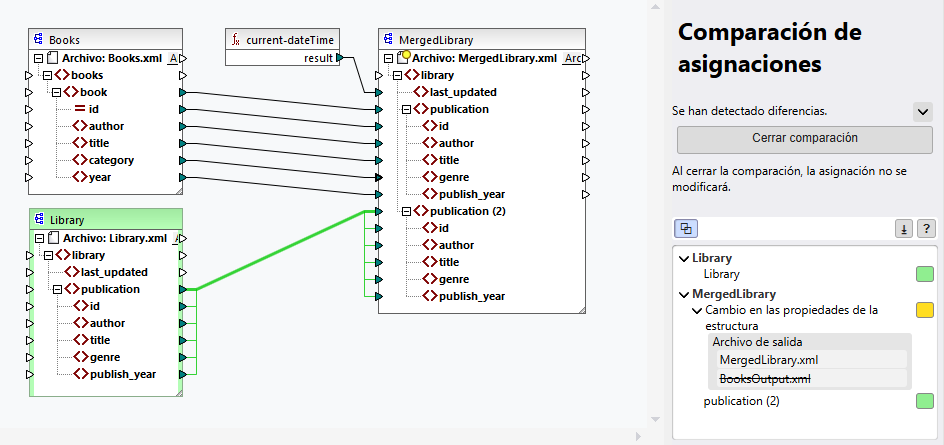
Task: Click the output connector of publication in Library
Action: click(x=183, y=289)
